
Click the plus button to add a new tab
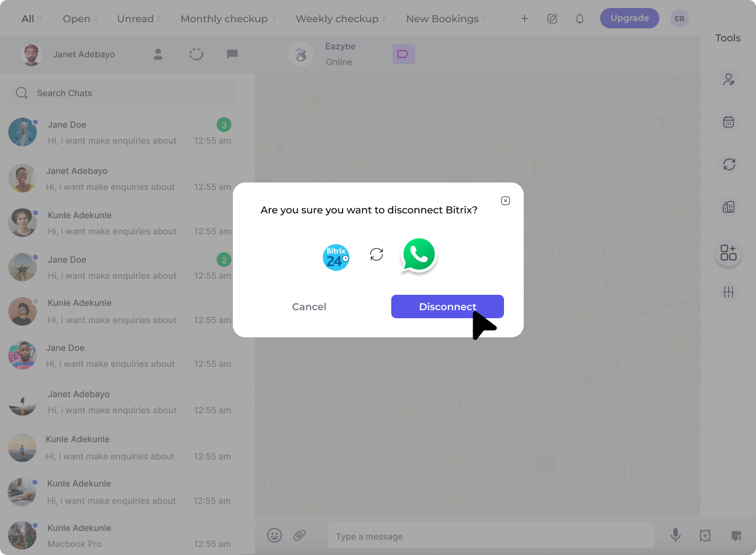524,18
